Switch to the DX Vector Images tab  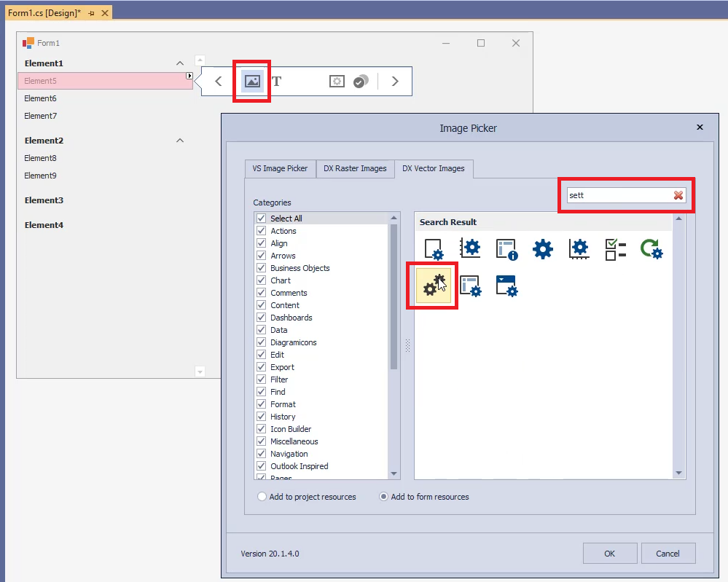(x=434, y=168)
